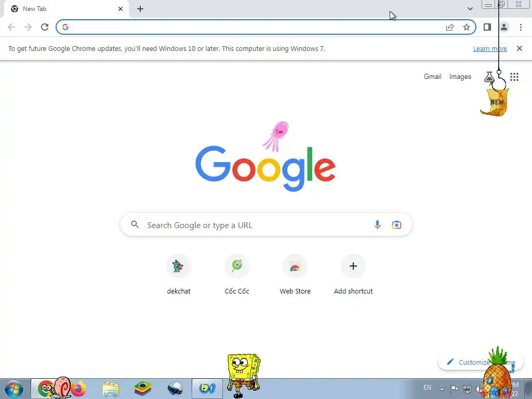Open Search Labs flask icon

(x=489, y=77)
